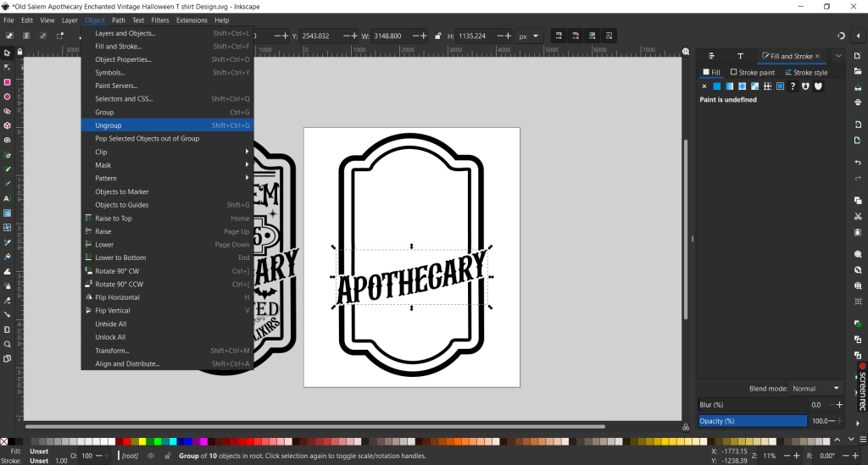Toggle the width/height lock icon
This screenshot has height=465, width=868.
[439, 36]
